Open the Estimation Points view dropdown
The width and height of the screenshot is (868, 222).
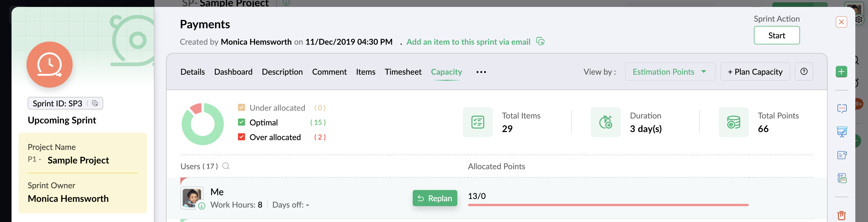pyautogui.click(x=669, y=72)
